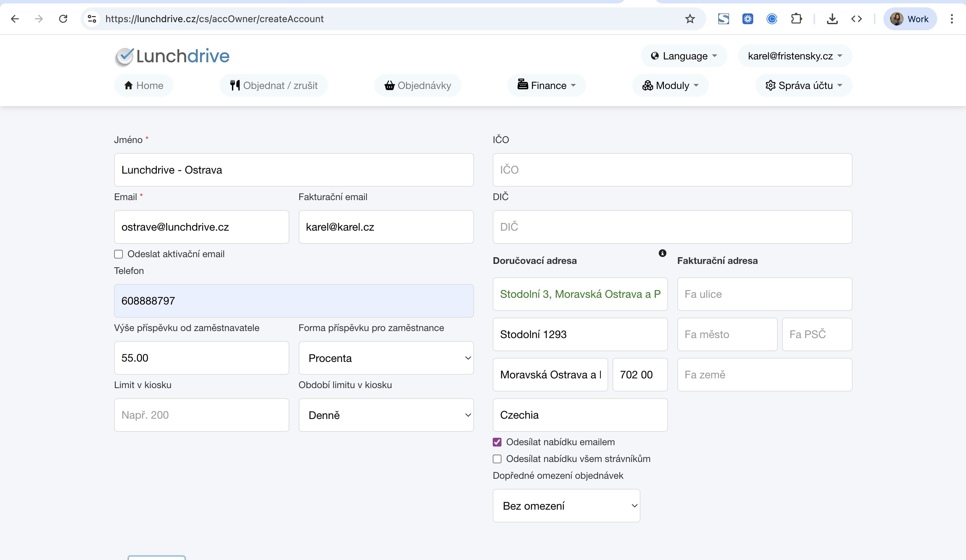Open the Forma příspěvku Procenta dropdown
The width and height of the screenshot is (966, 560).
click(386, 358)
